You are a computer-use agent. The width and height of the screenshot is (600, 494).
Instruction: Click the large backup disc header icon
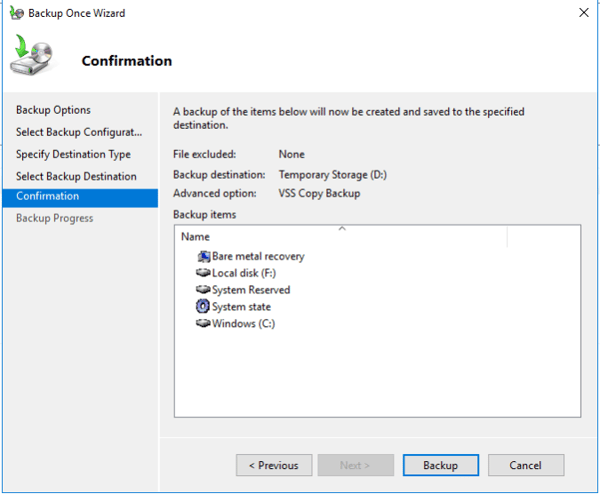[x=31, y=55]
